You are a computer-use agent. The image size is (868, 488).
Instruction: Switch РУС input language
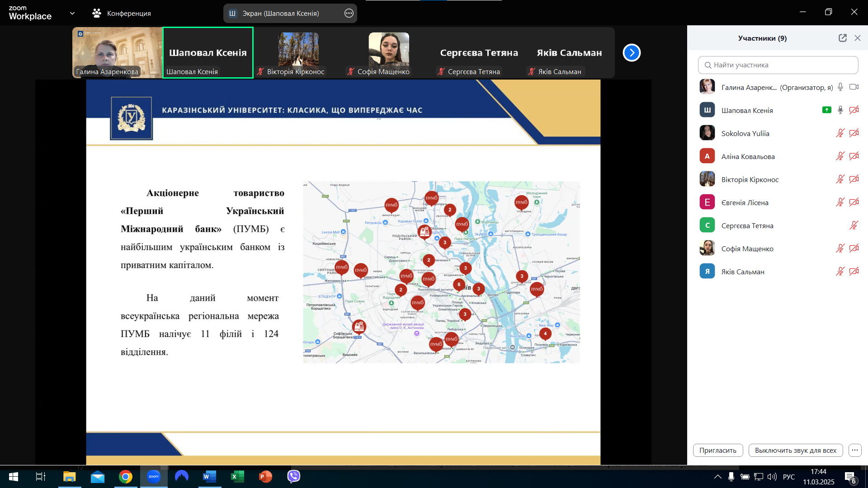click(789, 477)
